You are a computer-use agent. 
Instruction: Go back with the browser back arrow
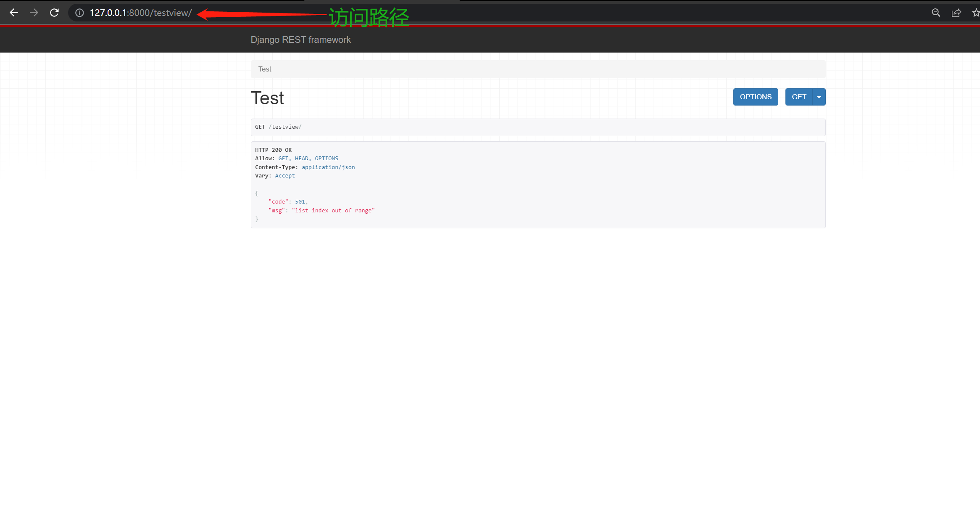[14, 13]
